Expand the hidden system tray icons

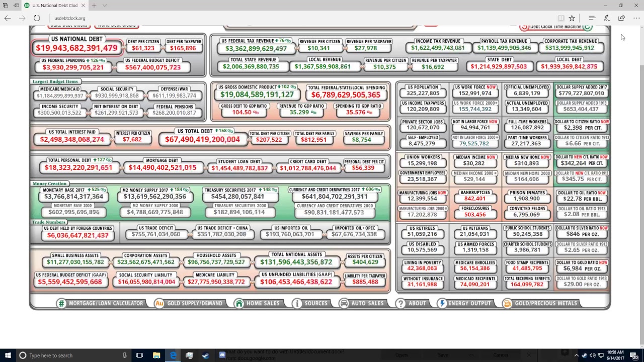tap(577, 355)
